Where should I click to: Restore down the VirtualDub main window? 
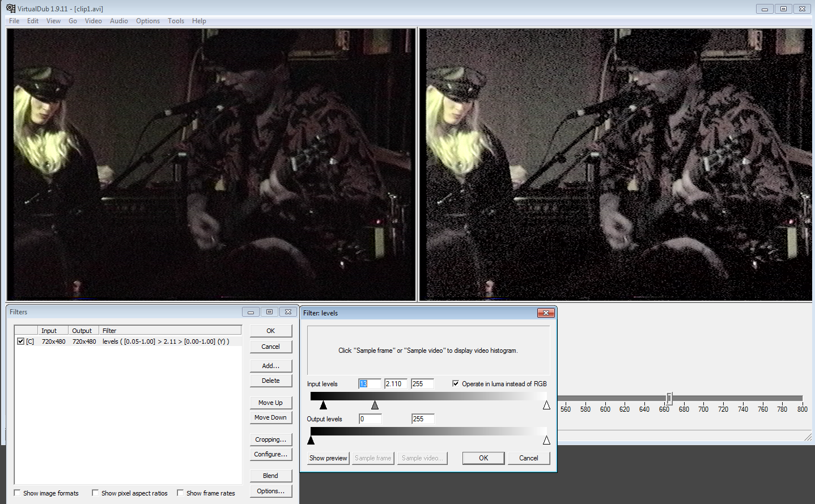[783, 8]
